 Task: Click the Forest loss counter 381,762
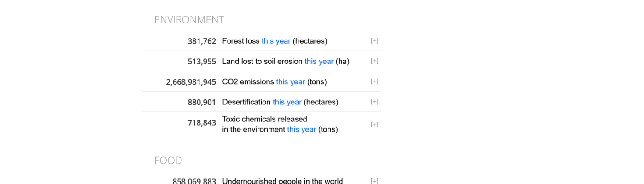202,41
